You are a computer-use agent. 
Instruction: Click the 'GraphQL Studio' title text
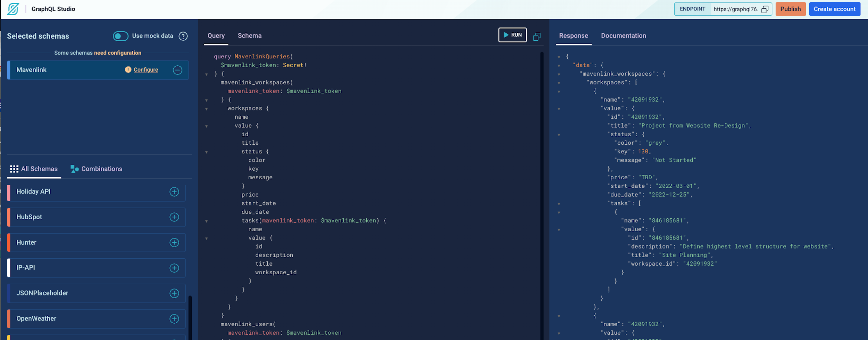(x=53, y=9)
